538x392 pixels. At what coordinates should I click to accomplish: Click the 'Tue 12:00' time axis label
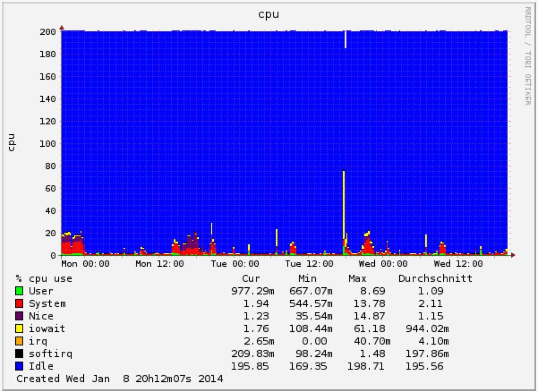click(x=309, y=264)
